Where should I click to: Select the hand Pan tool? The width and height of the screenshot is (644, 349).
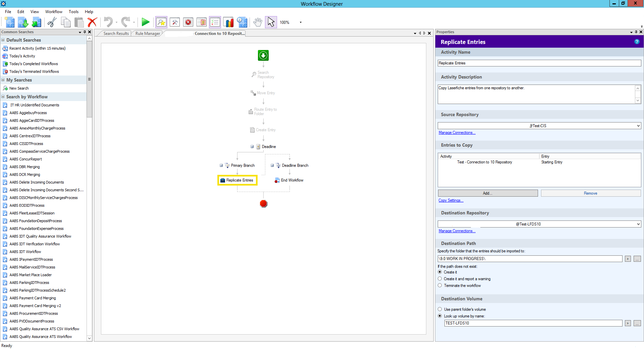coord(257,22)
